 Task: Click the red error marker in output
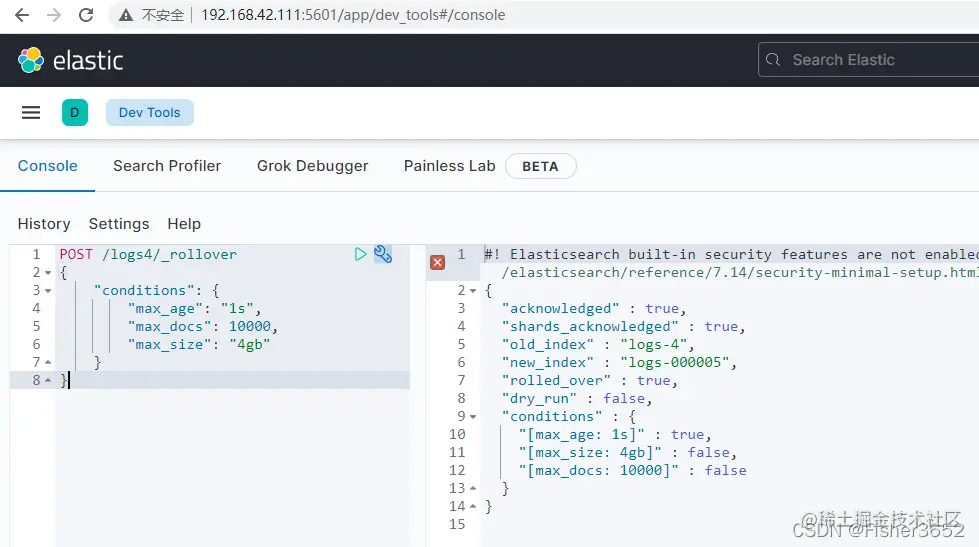[438, 262]
